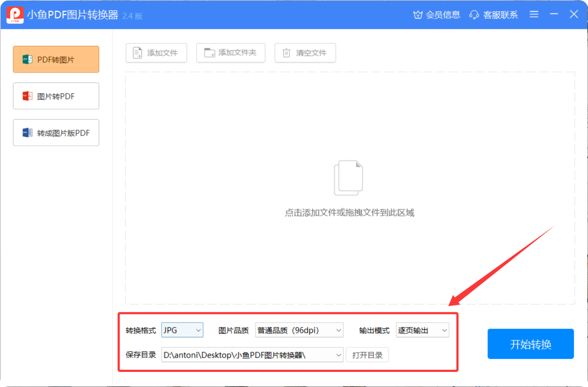Click the crown membership info icon
This screenshot has width=588, height=387.
(x=418, y=15)
